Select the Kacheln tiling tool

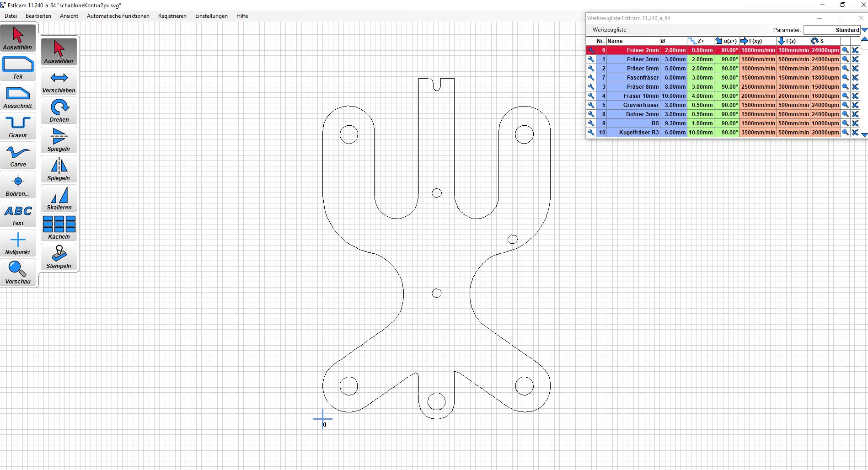pyautogui.click(x=59, y=228)
